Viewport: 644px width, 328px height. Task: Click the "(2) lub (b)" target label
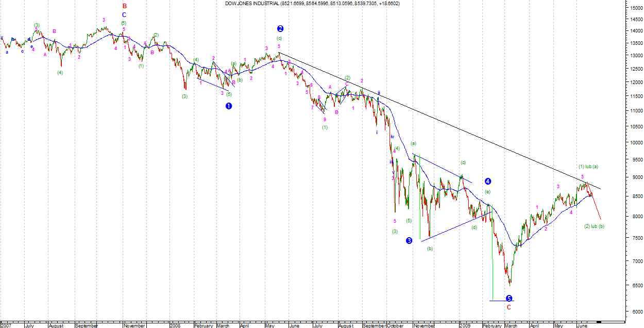[594, 226]
